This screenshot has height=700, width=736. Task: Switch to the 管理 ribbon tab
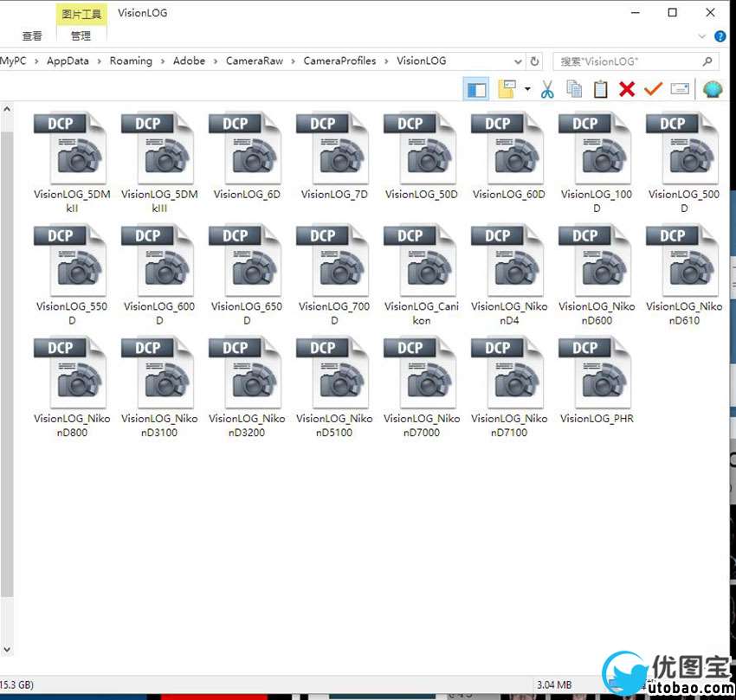[x=81, y=36]
